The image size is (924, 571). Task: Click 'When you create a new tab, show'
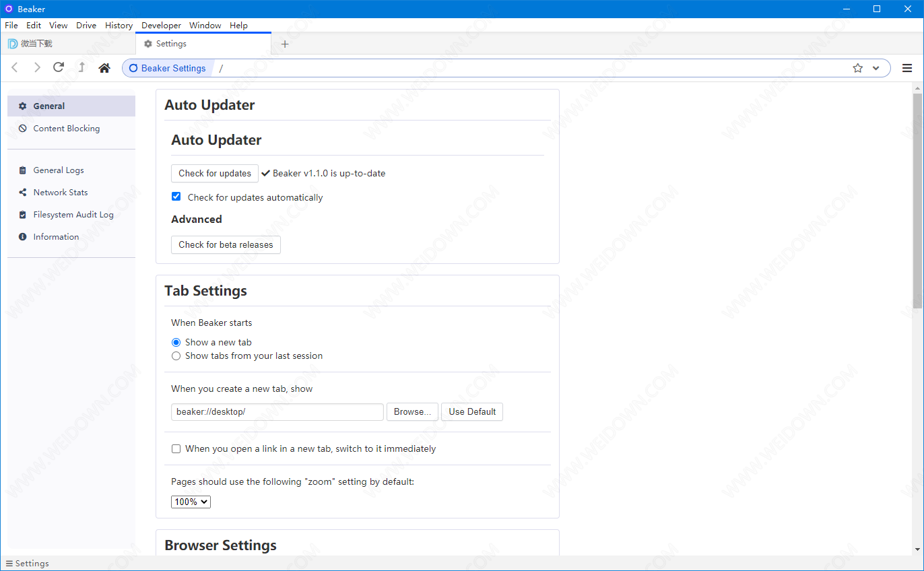click(242, 389)
